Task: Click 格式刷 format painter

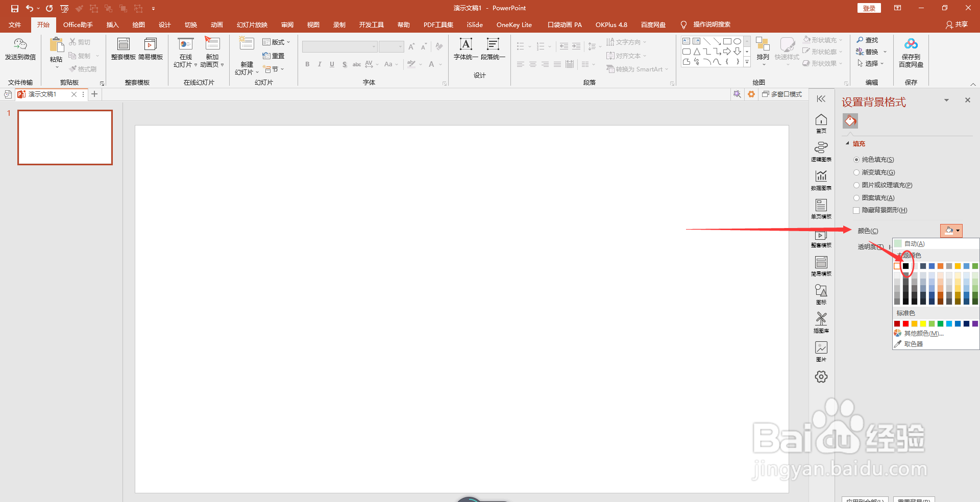Action: click(x=83, y=69)
